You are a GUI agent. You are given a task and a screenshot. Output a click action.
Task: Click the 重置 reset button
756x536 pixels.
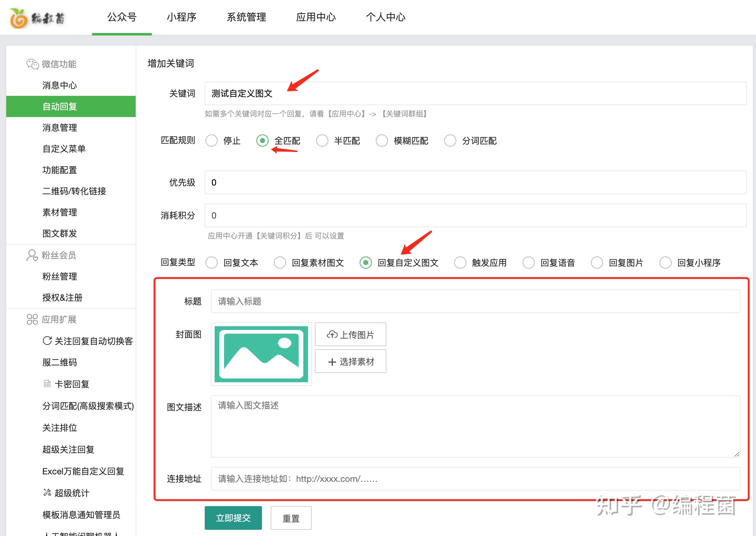[x=291, y=518]
